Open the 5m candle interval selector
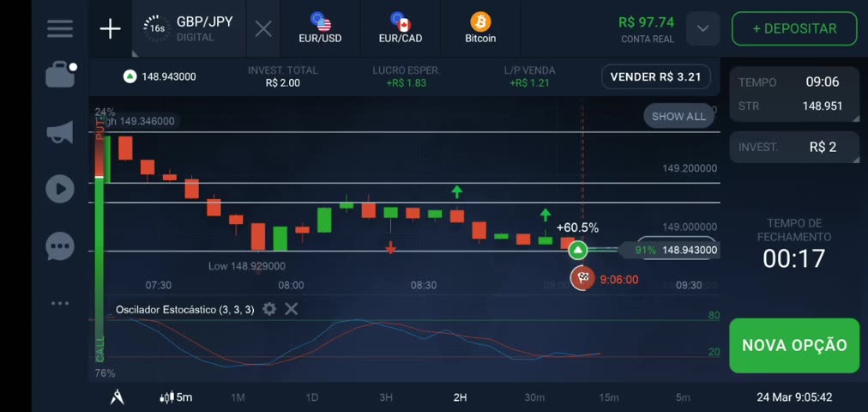 click(177, 397)
